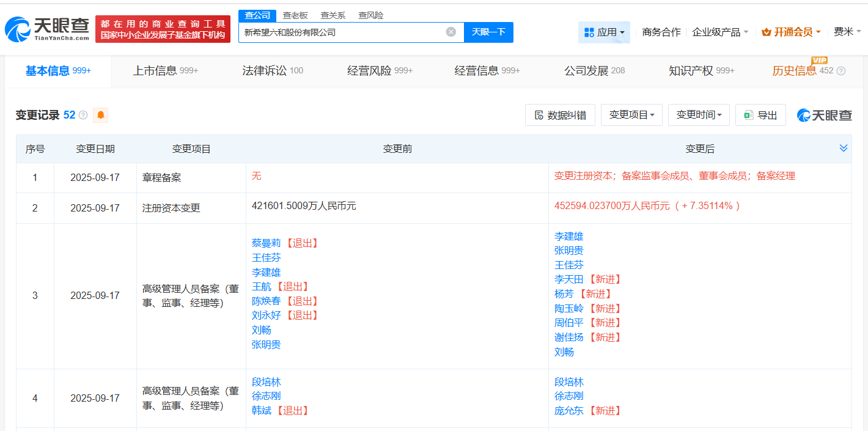868x431 pixels.
Task: Expand table with the blue double-chevron icon
Action: pyautogui.click(x=844, y=149)
